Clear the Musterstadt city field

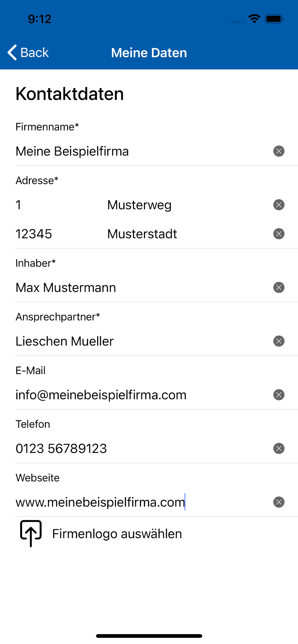279,234
